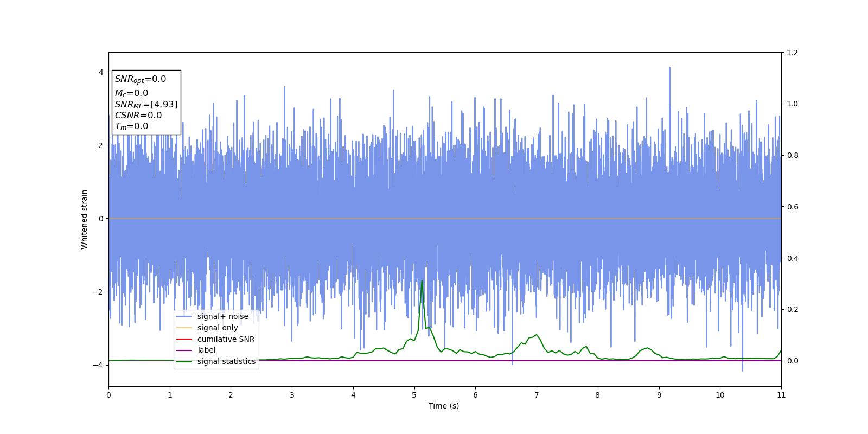Click the green 'signal statistics' legend line sample
Image resolution: width=868 pixels, height=434 pixels.
[x=184, y=361]
